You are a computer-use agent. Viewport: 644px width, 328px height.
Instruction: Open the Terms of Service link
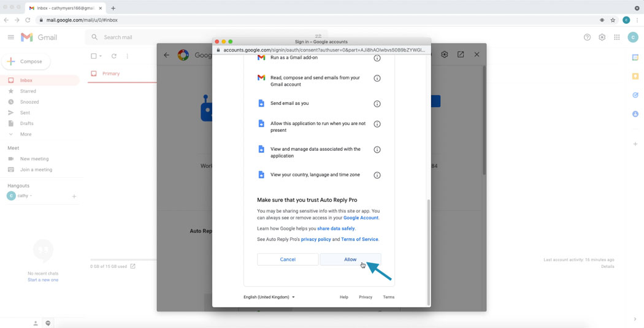(x=359, y=239)
